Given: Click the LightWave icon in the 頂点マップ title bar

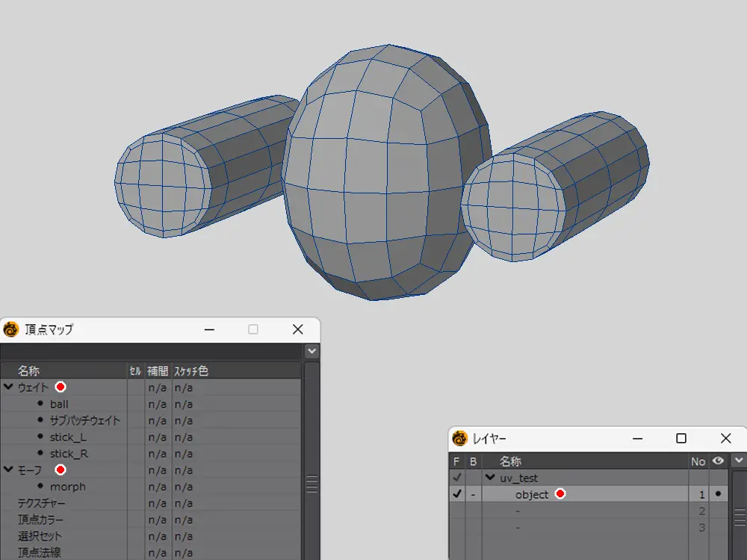Looking at the screenshot, I should [x=10, y=330].
